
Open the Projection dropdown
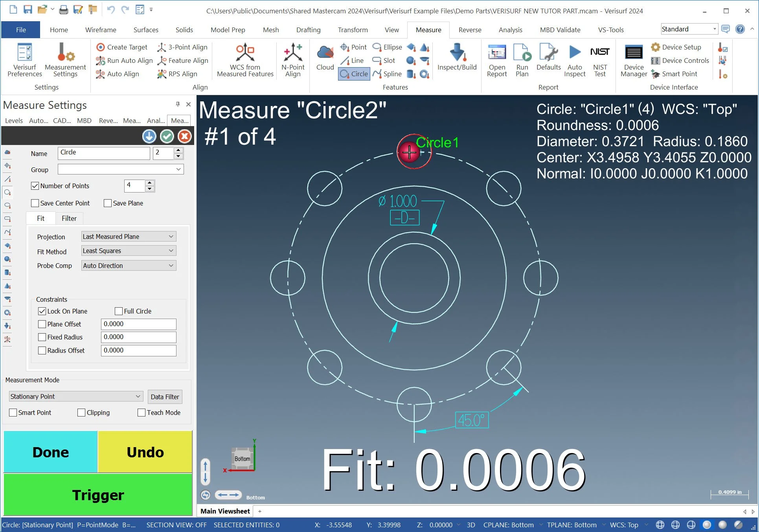(129, 237)
